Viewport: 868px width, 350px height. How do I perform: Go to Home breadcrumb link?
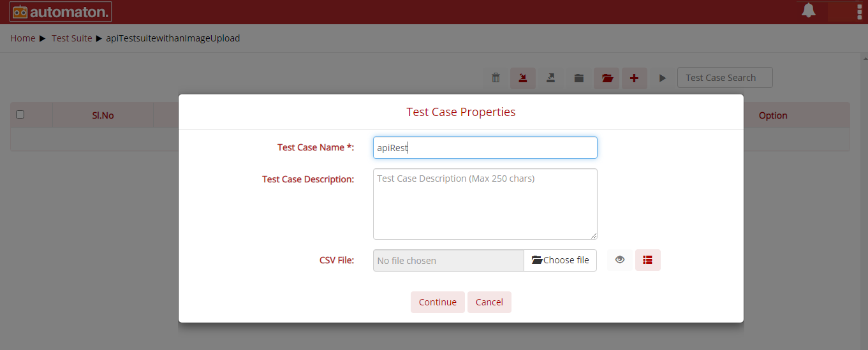pos(23,38)
